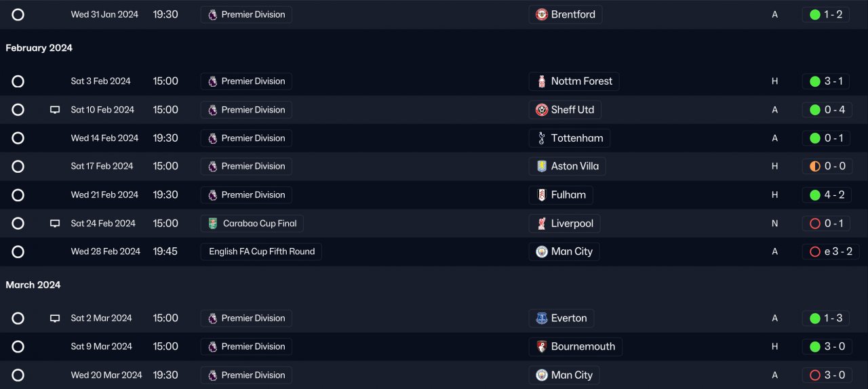Select the radio circle for 3 Feb fixture
Viewport: 868px width, 389px height.
[18, 81]
